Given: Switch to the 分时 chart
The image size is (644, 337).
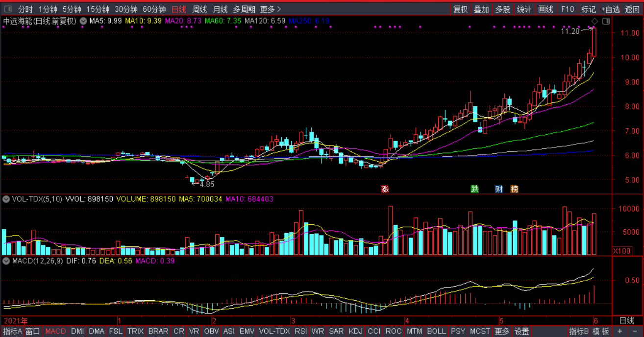Looking at the screenshot, I should tap(25, 9).
